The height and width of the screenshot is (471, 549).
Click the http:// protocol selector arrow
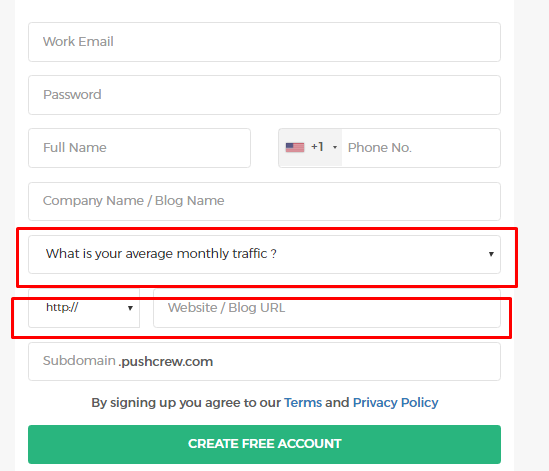[x=130, y=308]
